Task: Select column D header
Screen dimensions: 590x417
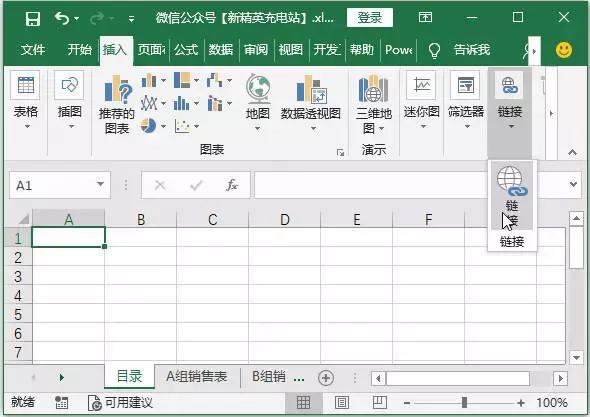Action: 285,219
